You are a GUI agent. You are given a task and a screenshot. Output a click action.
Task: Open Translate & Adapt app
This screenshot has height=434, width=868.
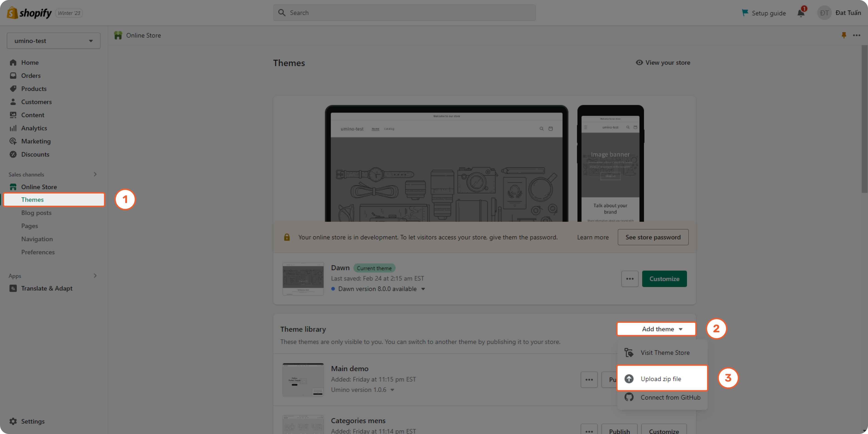[47, 288]
